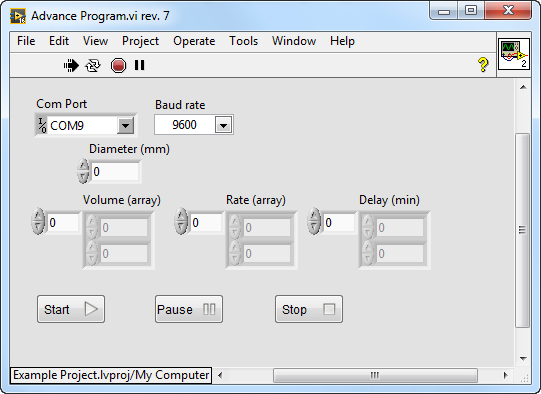Click the vertical scrollbar thumb
The height and width of the screenshot is (394, 541).
pyautogui.click(x=522, y=230)
